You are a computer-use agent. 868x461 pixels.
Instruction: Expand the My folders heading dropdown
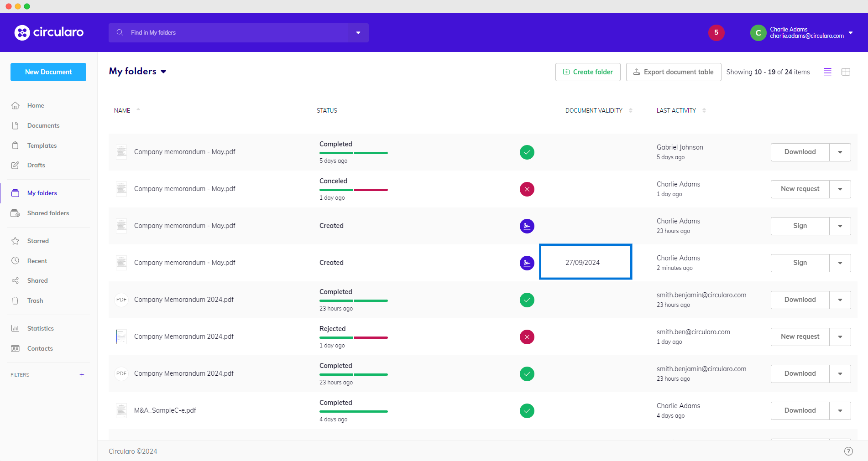pos(163,72)
